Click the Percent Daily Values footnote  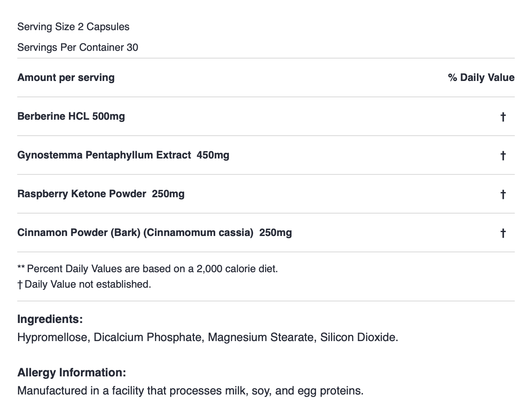tap(148, 269)
